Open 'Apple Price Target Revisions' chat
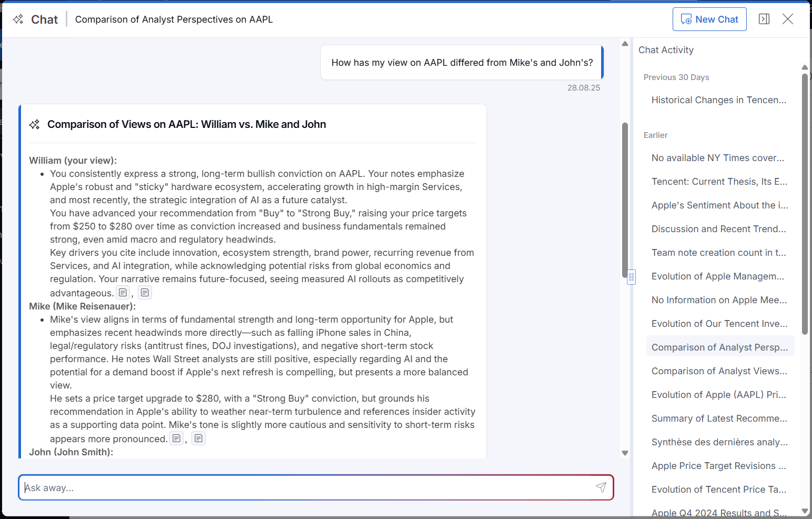The height and width of the screenshot is (519, 812). pos(718,466)
